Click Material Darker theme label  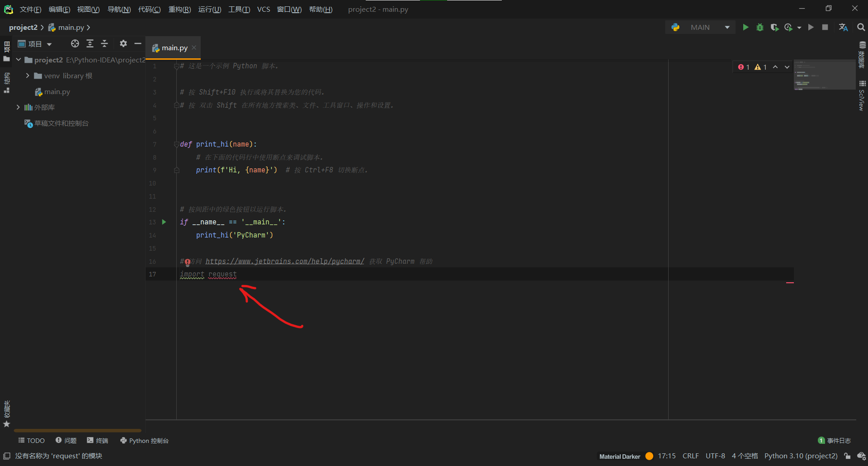click(x=620, y=456)
